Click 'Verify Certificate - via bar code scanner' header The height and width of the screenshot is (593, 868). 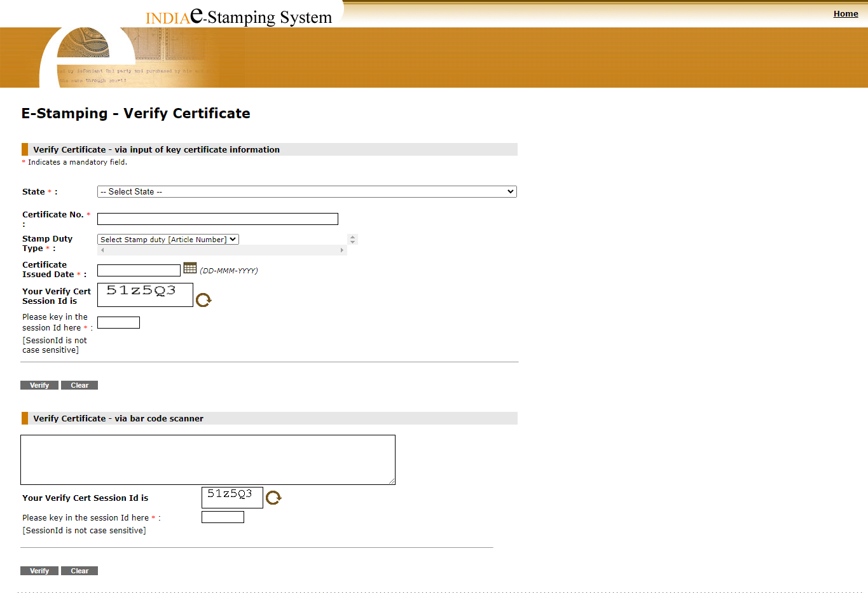pos(118,418)
